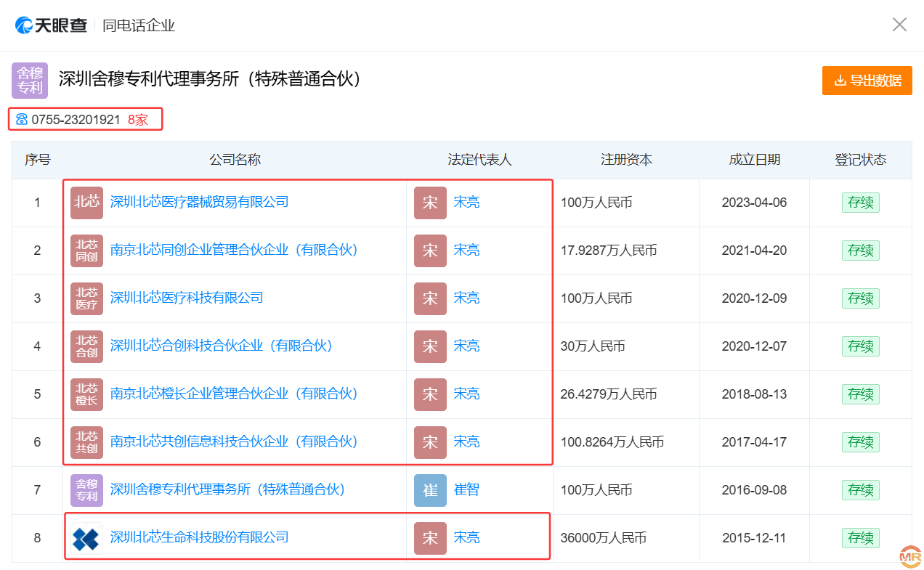Click the 崔 avatar icon in row 7
Image resolution: width=924 pixels, height=570 pixels.
(x=430, y=490)
